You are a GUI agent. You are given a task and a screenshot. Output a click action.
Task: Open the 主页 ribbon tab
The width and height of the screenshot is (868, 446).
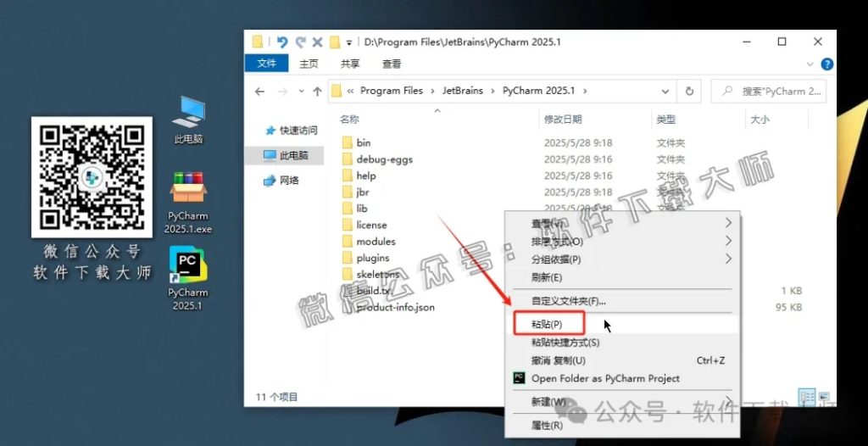tap(309, 64)
